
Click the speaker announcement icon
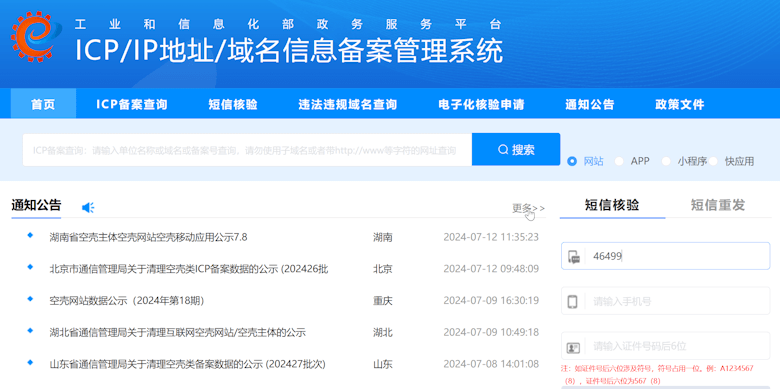(88, 207)
